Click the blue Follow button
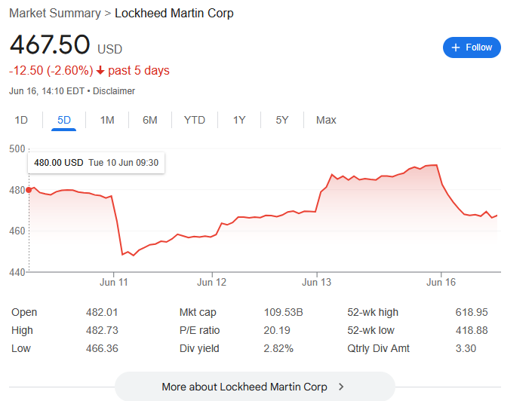The image size is (532, 401). pyautogui.click(x=472, y=47)
